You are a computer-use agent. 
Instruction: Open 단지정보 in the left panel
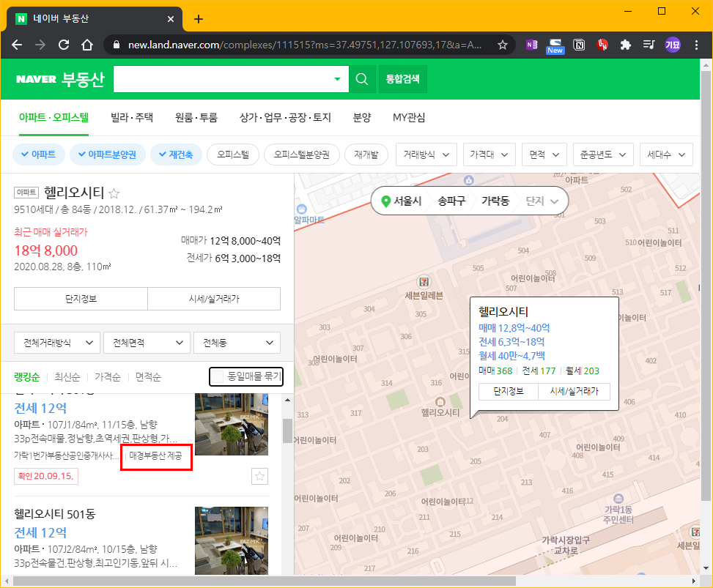[x=81, y=299]
